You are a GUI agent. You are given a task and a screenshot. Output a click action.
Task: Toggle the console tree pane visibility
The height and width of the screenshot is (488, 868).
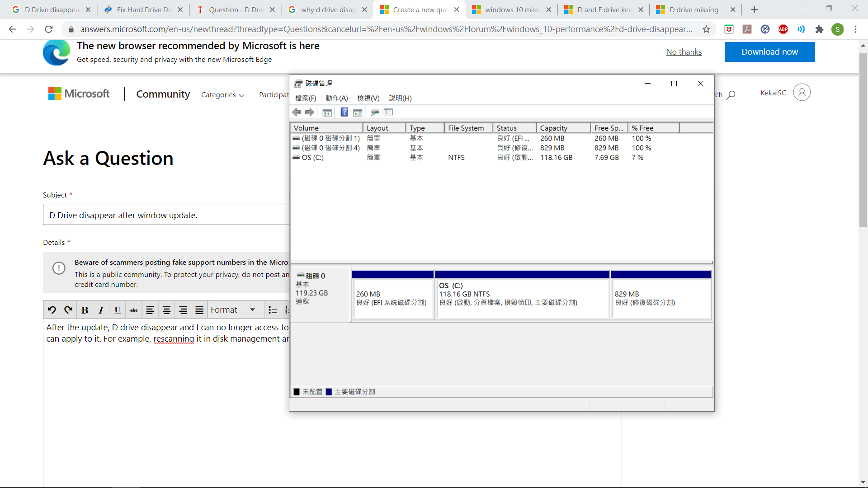pyautogui.click(x=327, y=112)
